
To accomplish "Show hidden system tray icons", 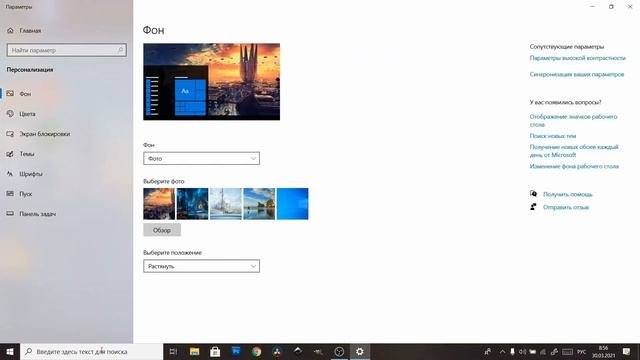I will click(x=502, y=352).
